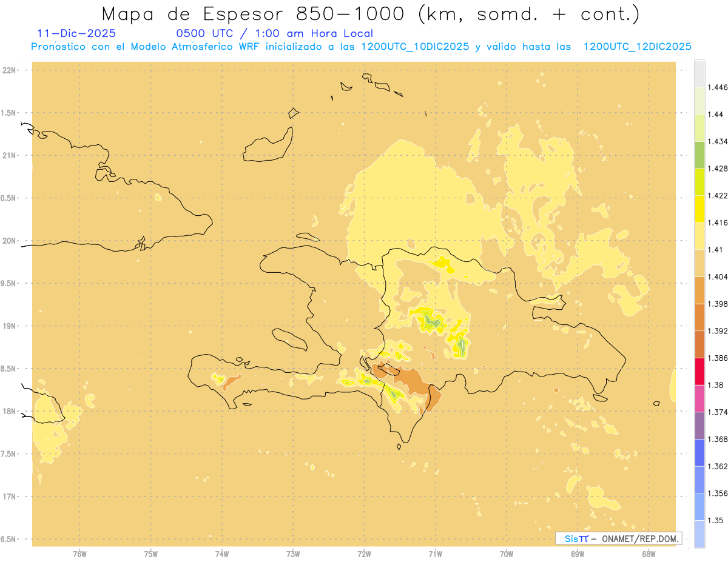Screen dimensions: 728x562
Task: Click the '0500 UTC / 1:00 am Hora Local' text
Action: point(275,33)
